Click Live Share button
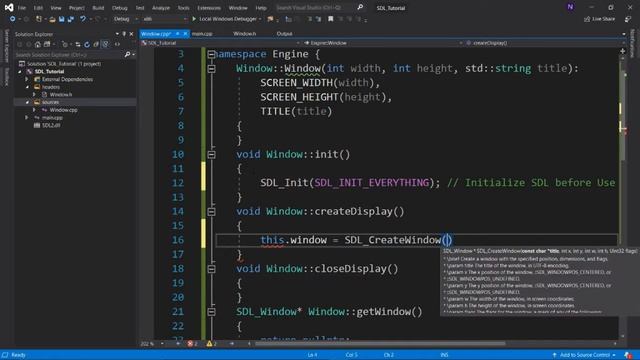640x360 pixels. [x=600, y=19]
